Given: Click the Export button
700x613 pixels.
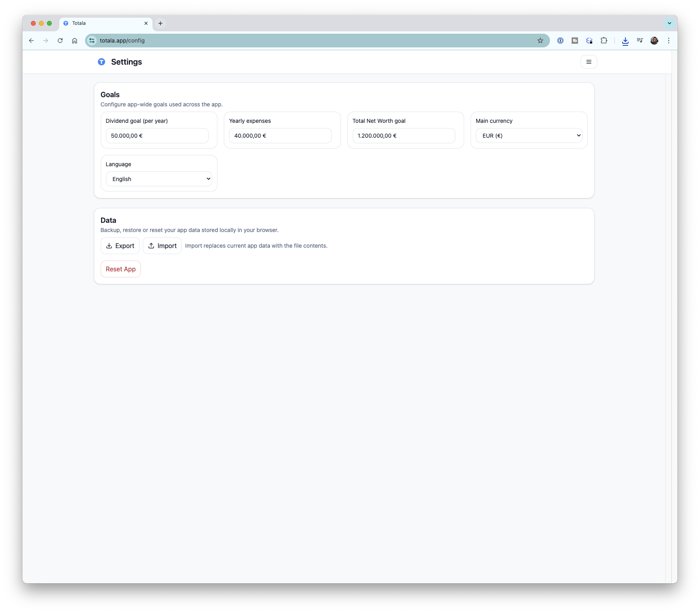Looking at the screenshot, I should pyautogui.click(x=120, y=246).
